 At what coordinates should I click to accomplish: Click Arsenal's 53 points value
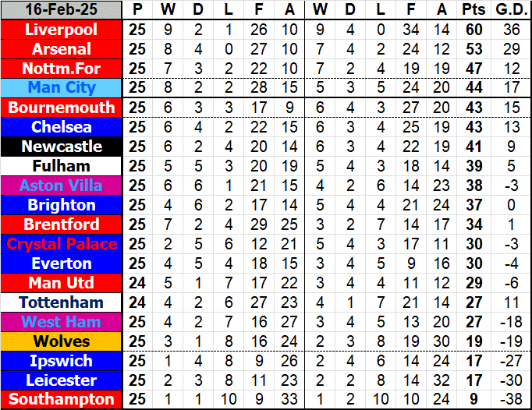click(x=472, y=49)
